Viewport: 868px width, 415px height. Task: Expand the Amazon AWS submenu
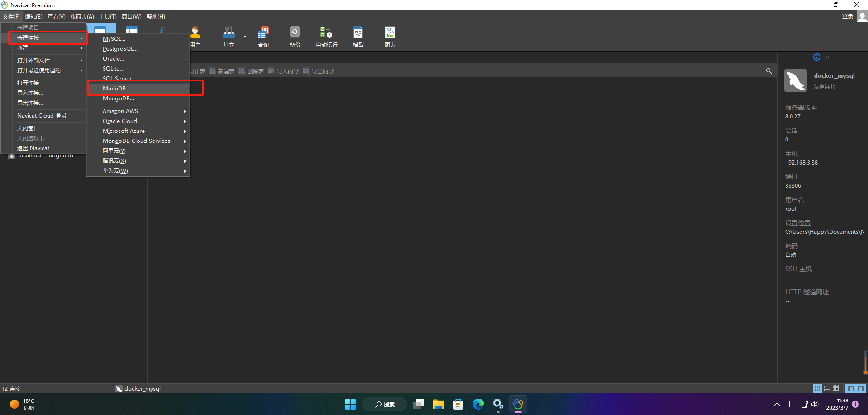point(138,111)
